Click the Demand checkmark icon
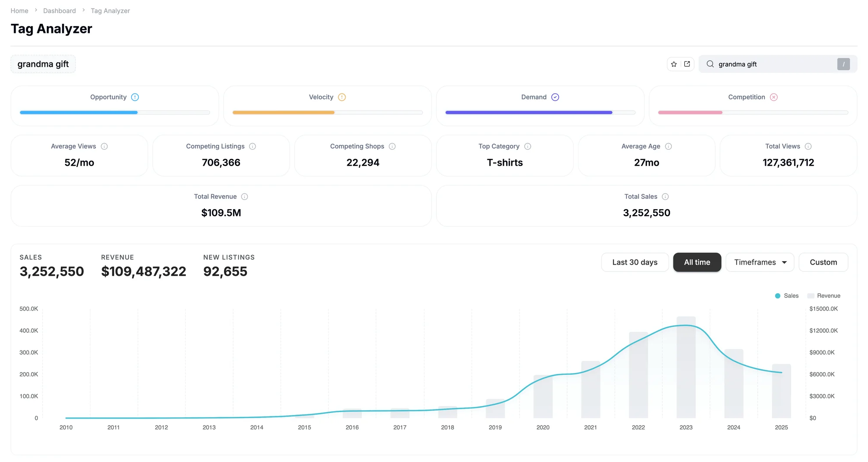This screenshot has width=868, height=462. point(555,97)
